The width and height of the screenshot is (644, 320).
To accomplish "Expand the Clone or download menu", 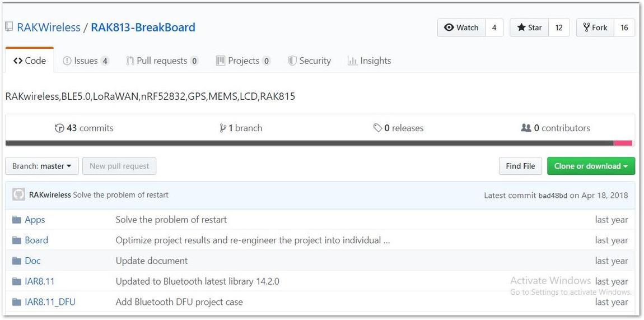I will pyautogui.click(x=591, y=166).
